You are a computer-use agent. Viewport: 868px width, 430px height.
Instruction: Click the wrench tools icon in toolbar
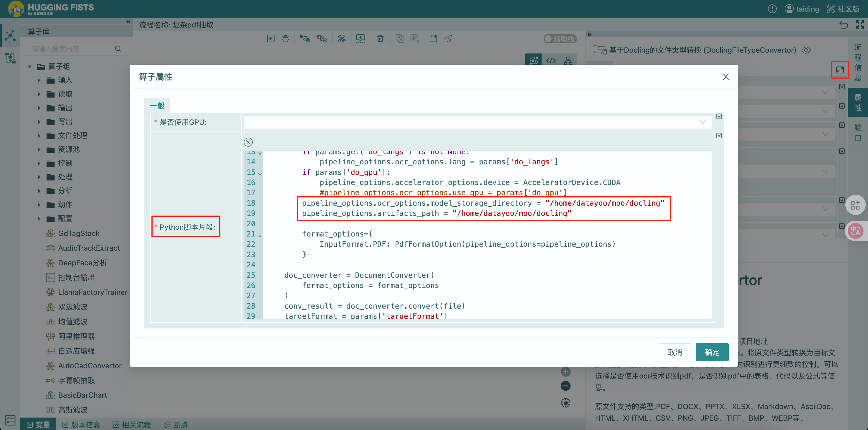(x=341, y=38)
